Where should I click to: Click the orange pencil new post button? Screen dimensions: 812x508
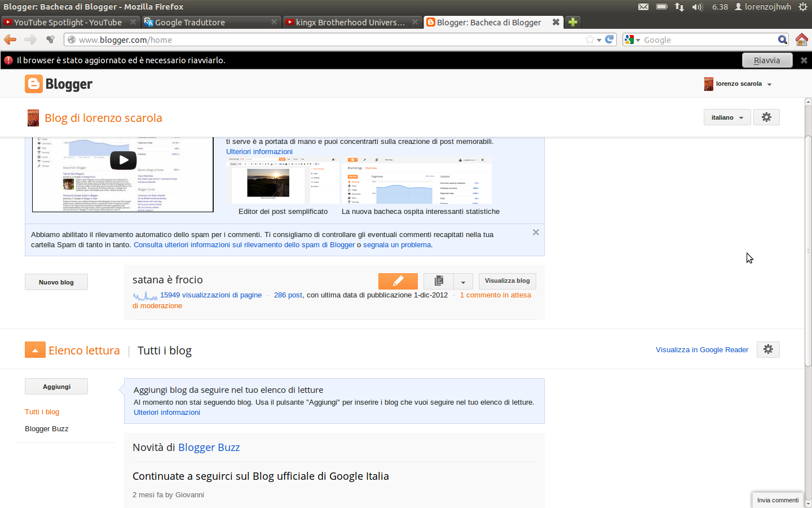point(398,281)
